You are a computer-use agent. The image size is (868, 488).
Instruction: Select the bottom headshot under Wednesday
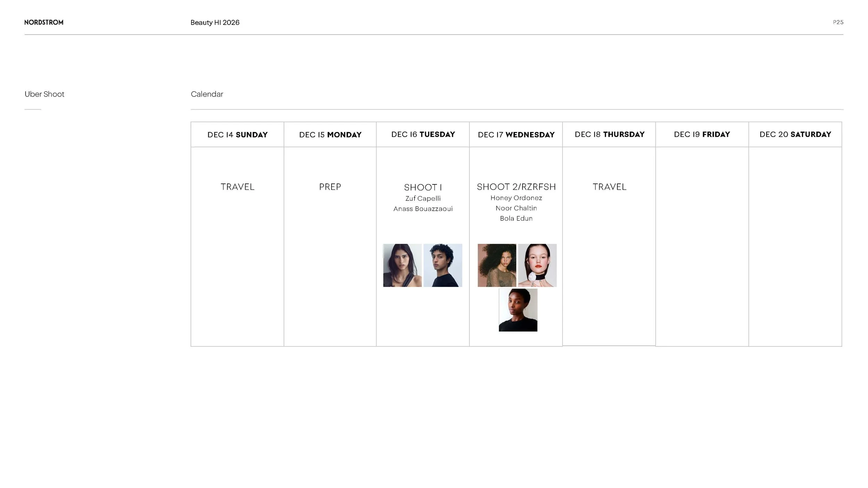(518, 310)
